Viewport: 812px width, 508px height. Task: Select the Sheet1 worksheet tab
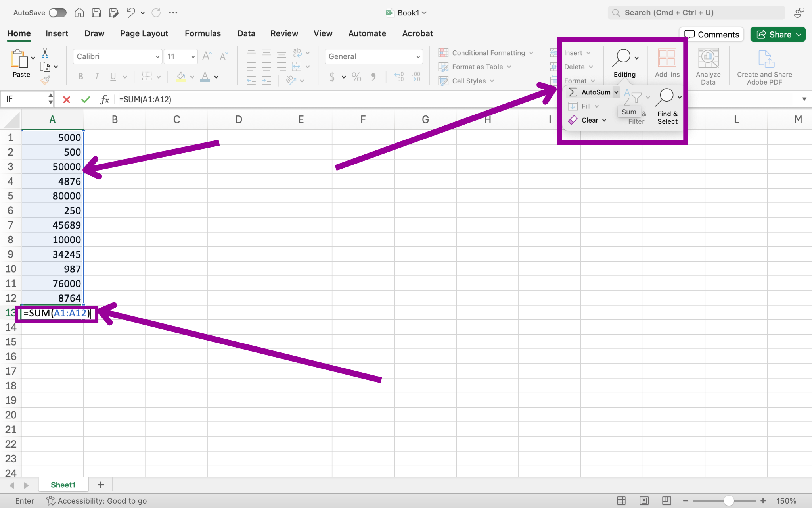click(x=63, y=485)
